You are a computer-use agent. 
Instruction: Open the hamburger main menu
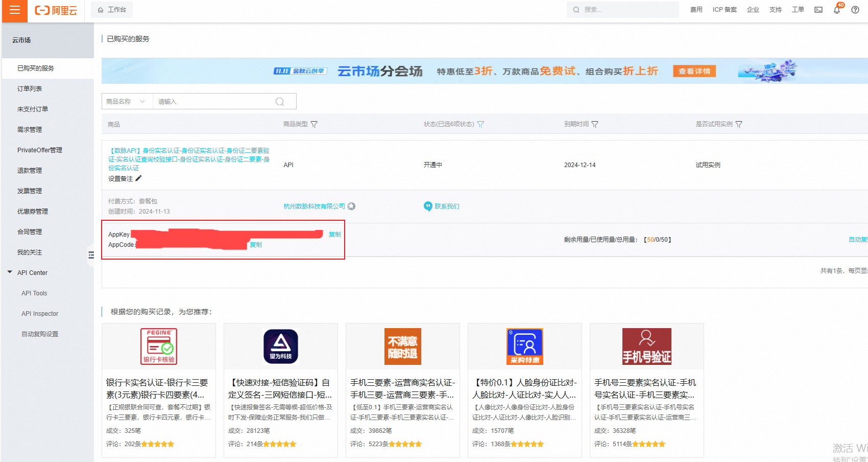pyautogui.click(x=15, y=10)
